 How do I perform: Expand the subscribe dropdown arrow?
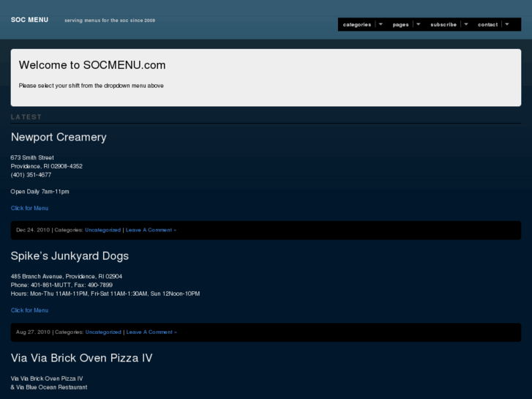[466, 24]
